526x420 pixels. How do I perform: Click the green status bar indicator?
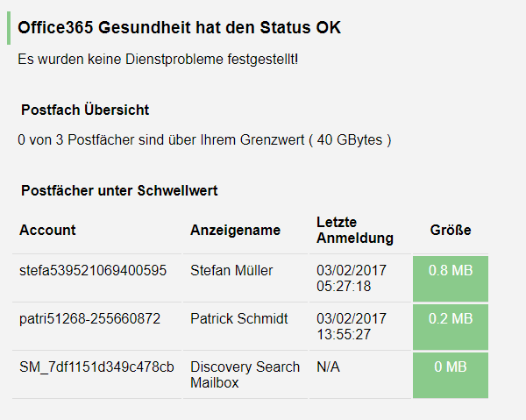[x=8, y=28]
